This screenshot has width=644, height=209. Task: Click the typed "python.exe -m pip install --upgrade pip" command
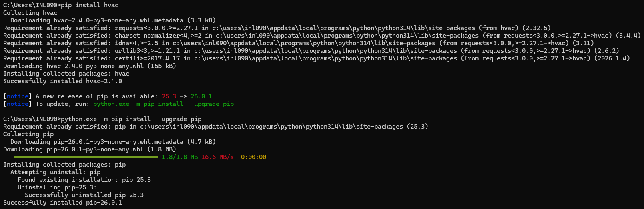pyautogui.click(x=131, y=119)
